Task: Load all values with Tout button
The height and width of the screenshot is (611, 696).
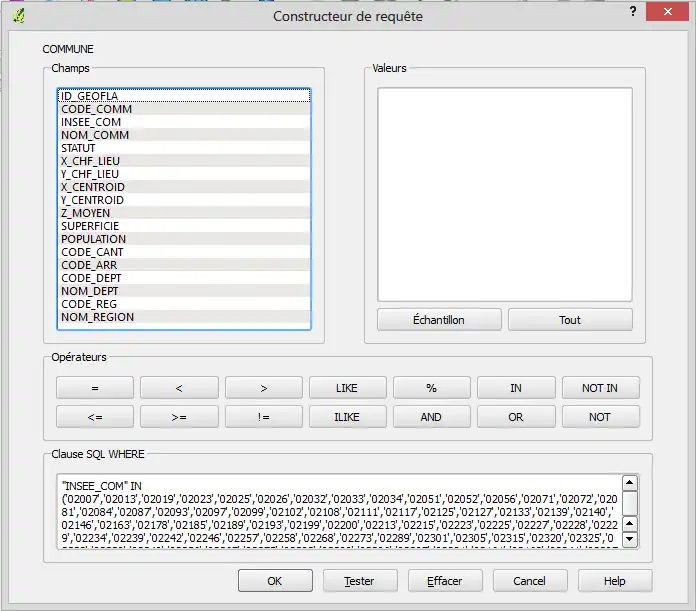Action: [570, 320]
